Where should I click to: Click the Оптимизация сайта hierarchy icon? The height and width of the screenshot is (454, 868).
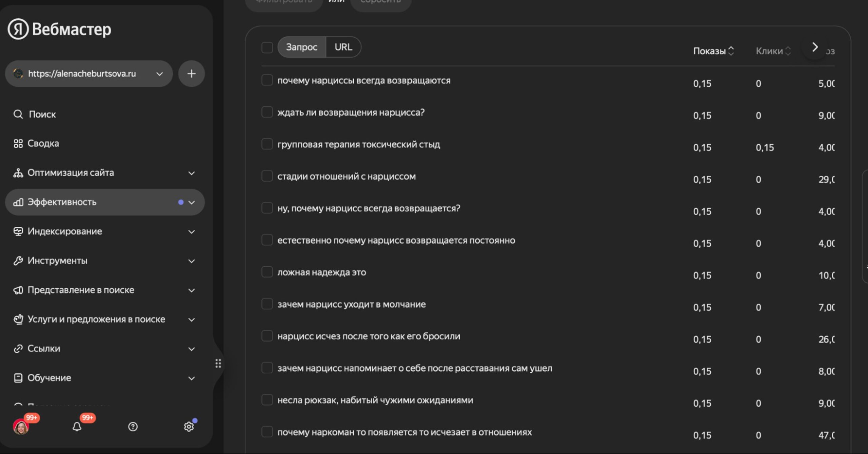pyautogui.click(x=18, y=173)
